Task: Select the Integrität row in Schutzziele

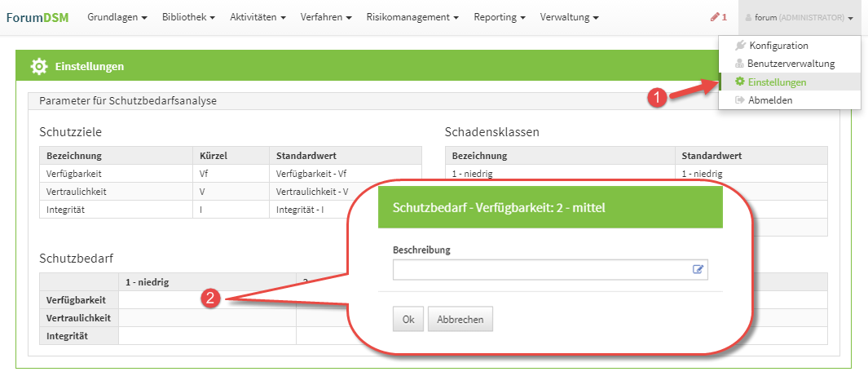Action: tap(231, 210)
